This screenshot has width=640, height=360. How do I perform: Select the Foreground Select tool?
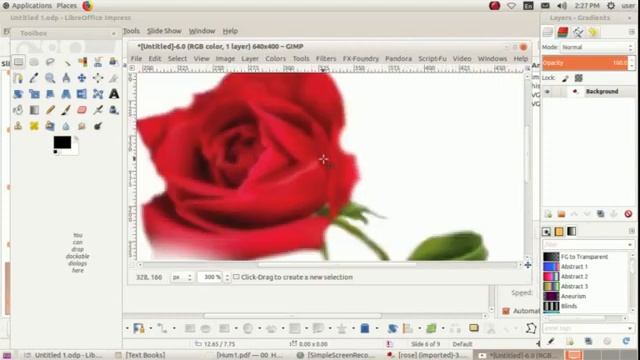point(113,62)
